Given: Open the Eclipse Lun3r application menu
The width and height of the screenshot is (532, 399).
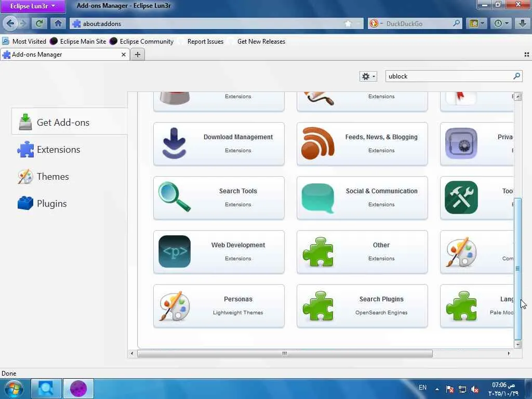Looking at the screenshot, I should click(33, 6).
